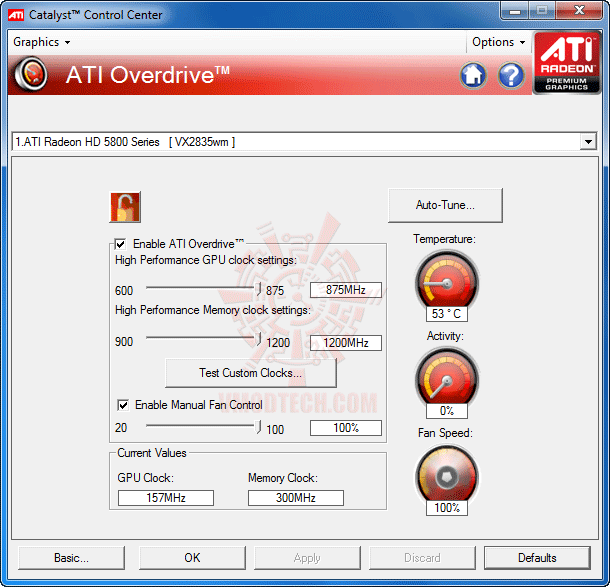Click the ATI logo in the title bar

(x=16, y=15)
